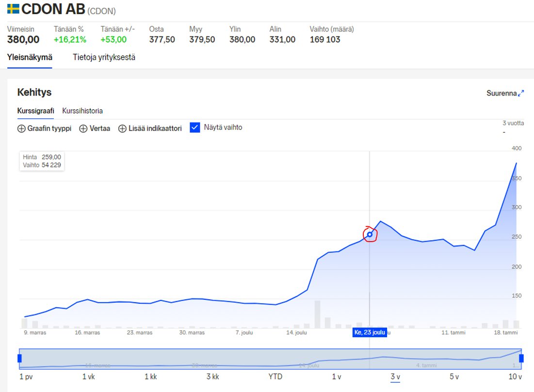534x392 pixels.
Task: Click the CDON AB company title
Action: (53, 9)
